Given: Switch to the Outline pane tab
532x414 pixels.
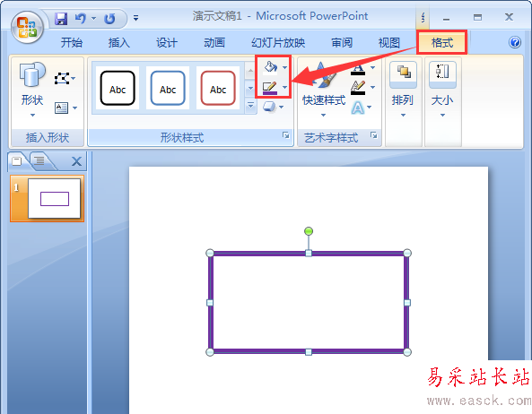Looking at the screenshot, I should 39,160.
